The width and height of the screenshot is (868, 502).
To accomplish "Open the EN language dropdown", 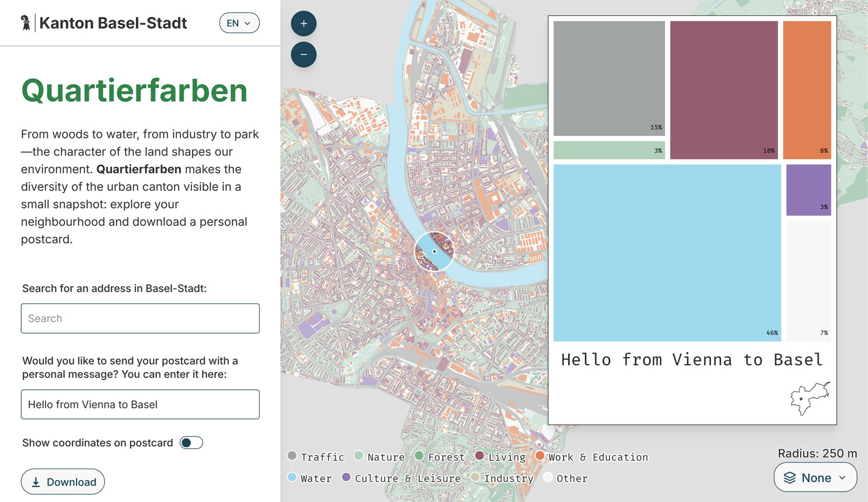I will click(x=239, y=23).
